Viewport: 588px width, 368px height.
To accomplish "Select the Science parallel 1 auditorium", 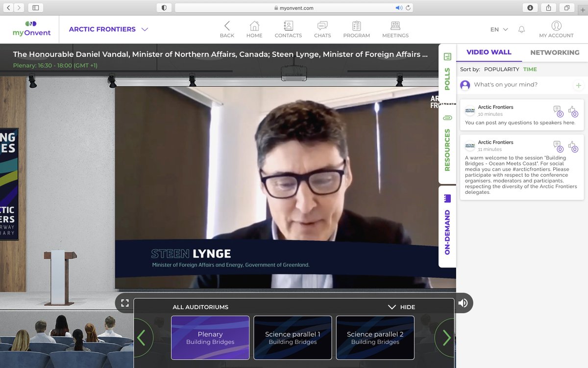I will tap(293, 338).
